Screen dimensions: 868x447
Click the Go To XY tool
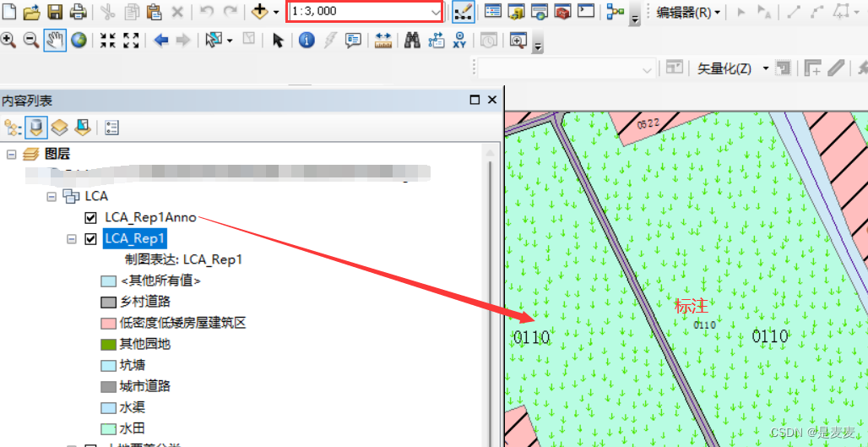click(459, 40)
